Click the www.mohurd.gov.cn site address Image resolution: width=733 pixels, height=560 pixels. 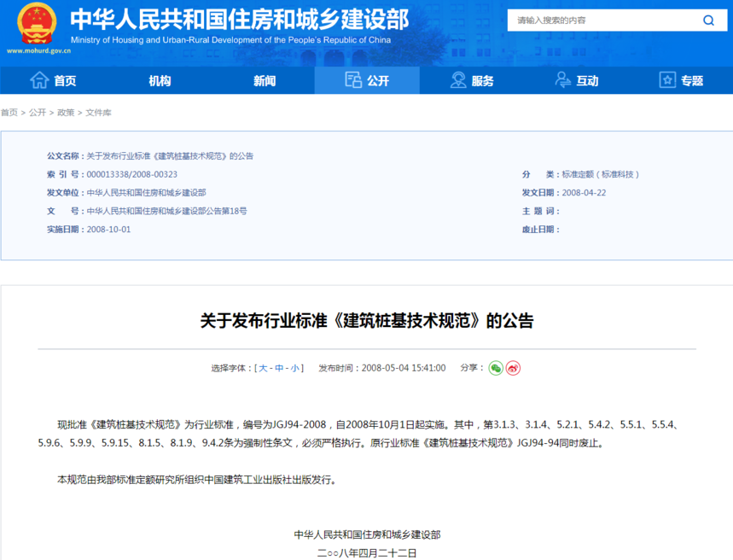[x=38, y=50]
